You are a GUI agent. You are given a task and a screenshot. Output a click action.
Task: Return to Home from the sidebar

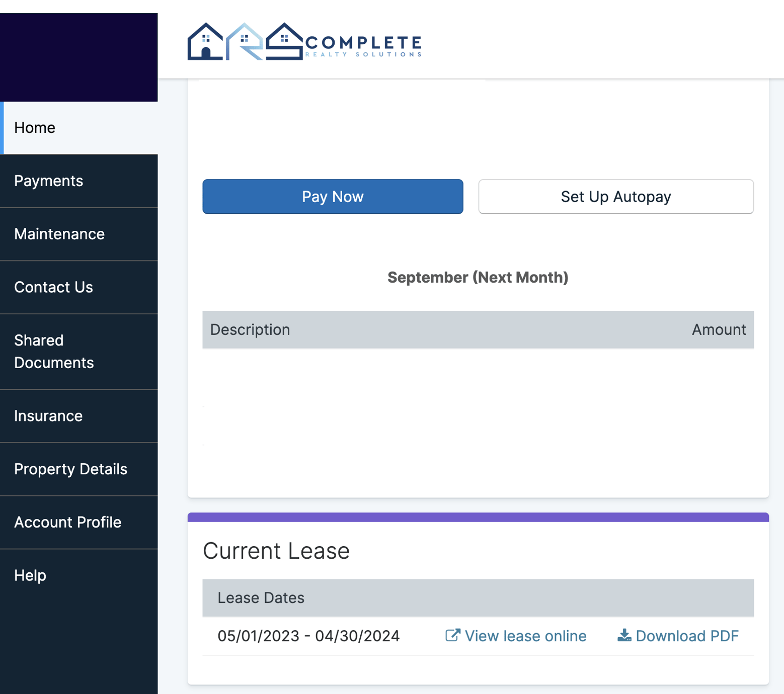pyautogui.click(x=34, y=127)
